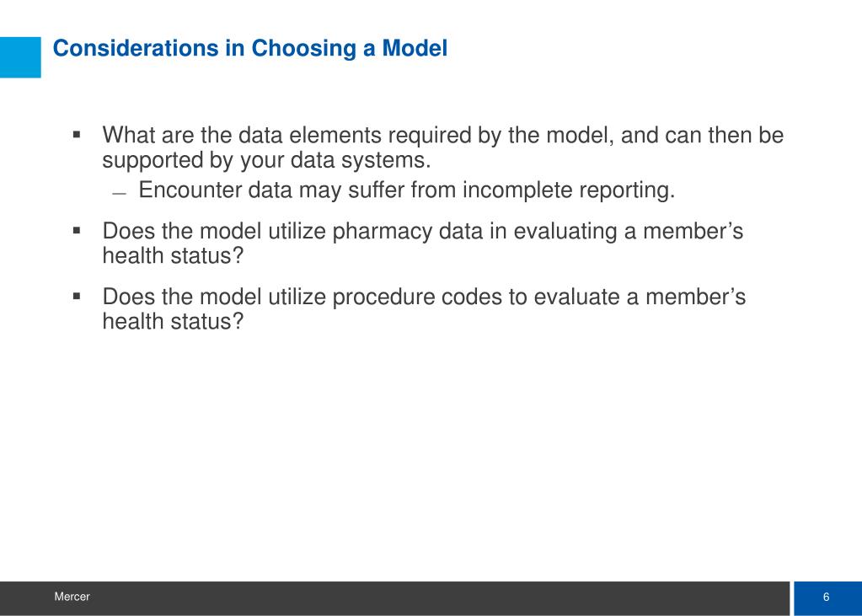The height and width of the screenshot is (616, 862).
Task: Click the square bullet before the procedure codes question
Action: coord(77,297)
